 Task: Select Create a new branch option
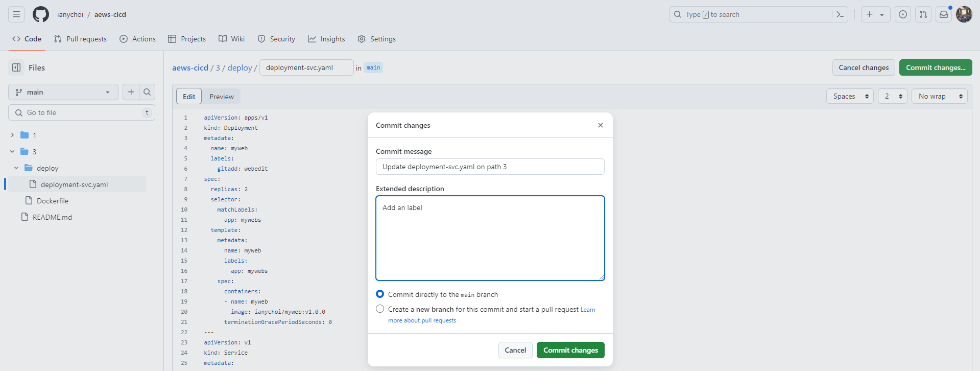click(380, 309)
